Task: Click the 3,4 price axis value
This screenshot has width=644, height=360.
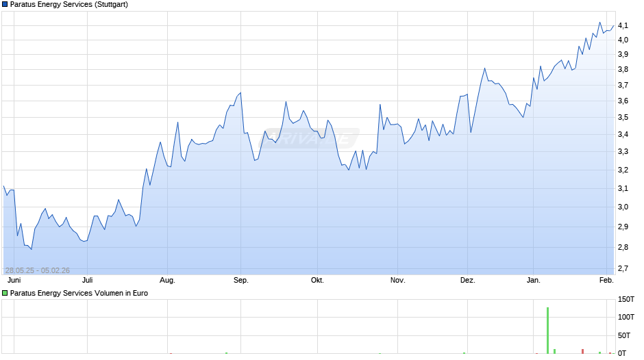Action: (x=623, y=134)
